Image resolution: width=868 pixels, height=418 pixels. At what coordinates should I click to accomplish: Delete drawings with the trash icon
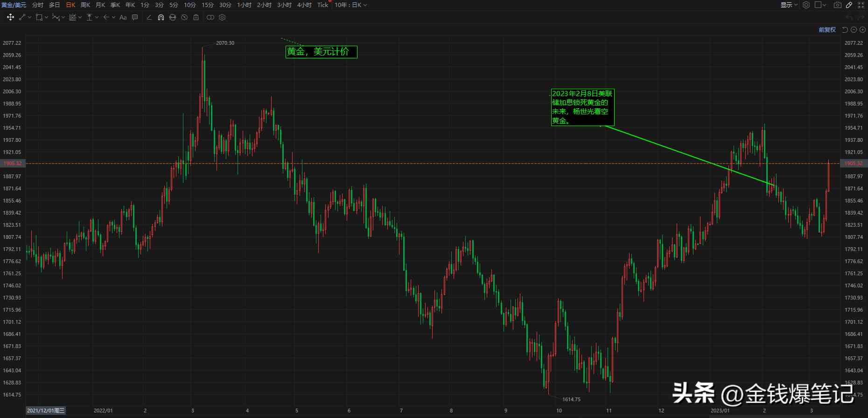(196, 17)
